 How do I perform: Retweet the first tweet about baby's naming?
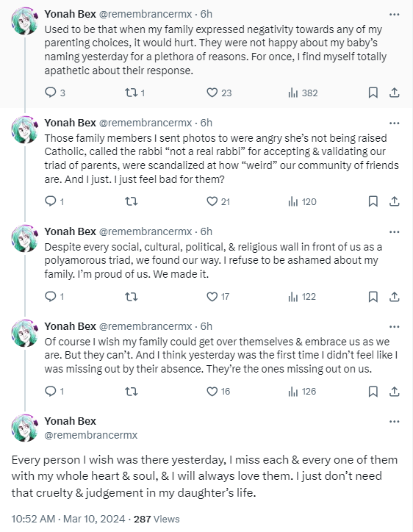[x=134, y=93]
